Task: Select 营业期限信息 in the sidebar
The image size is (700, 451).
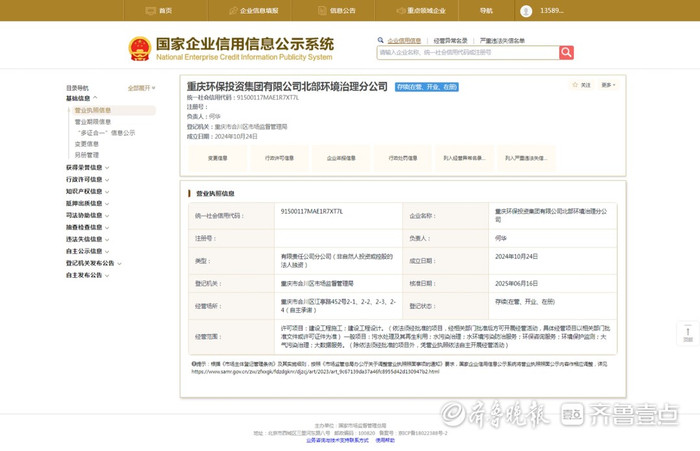Action: (x=93, y=121)
